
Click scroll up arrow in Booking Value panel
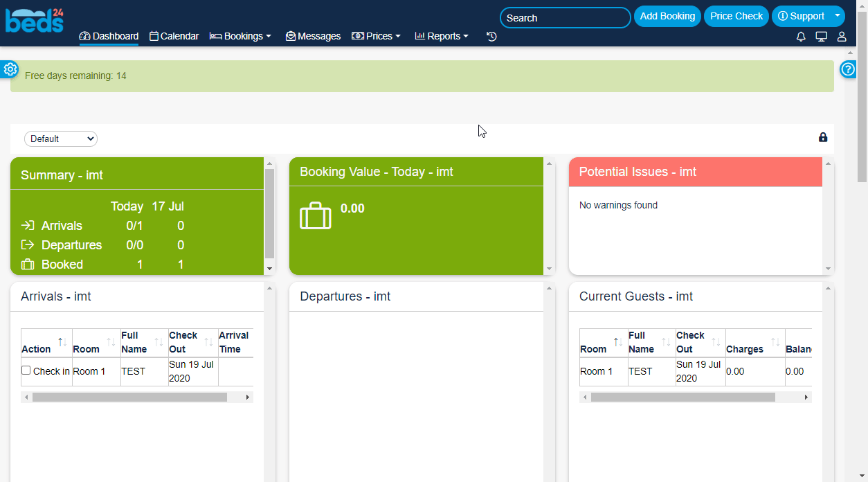click(550, 163)
